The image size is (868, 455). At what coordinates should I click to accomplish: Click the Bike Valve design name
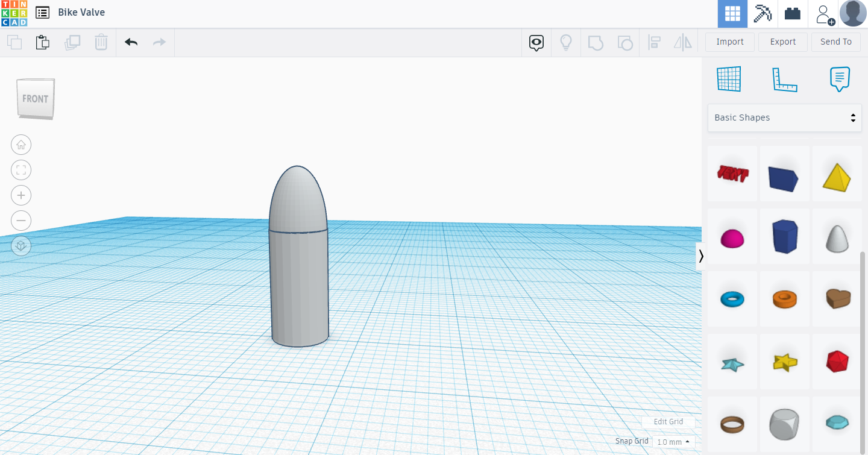[x=81, y=12]
